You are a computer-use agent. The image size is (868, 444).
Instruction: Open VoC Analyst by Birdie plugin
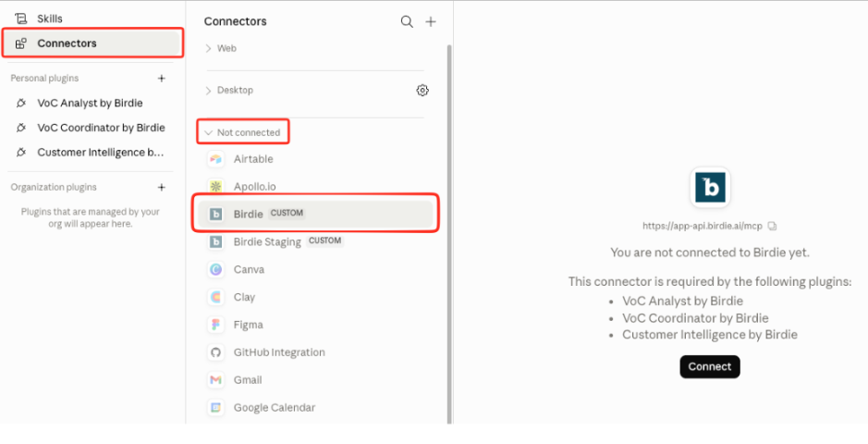click(92, 103)
